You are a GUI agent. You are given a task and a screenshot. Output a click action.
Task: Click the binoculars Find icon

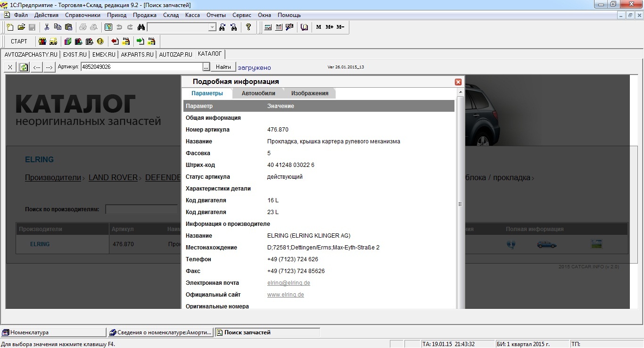(x=141, y=27)
